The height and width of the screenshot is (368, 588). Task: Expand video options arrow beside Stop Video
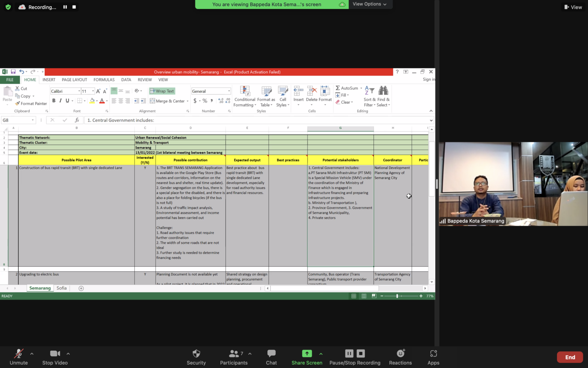click(68, 353)
